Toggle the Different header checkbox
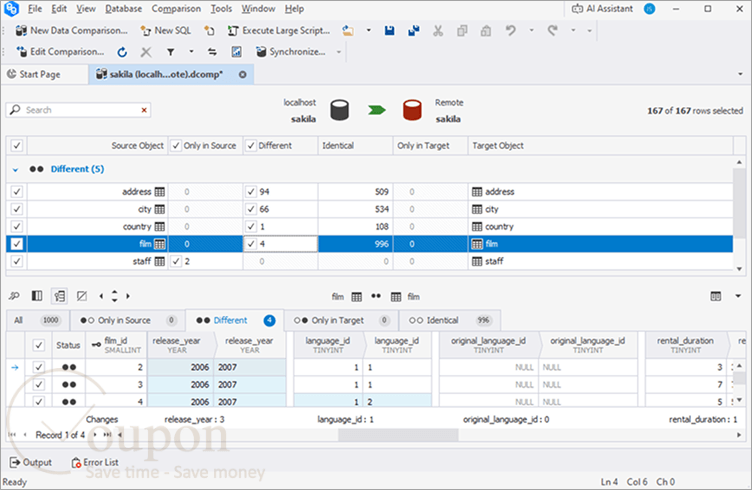752x490 pixels. click(x=251, y=145)
